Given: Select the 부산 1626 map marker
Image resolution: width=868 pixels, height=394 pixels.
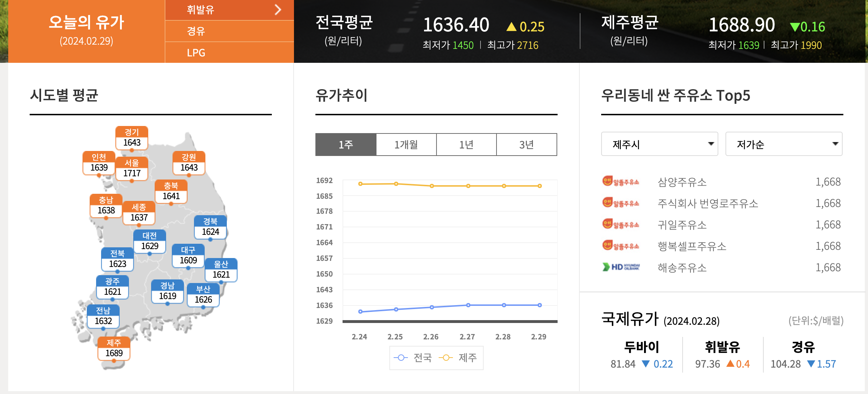Looking at the screenshot, I should (x=203, y=295).
